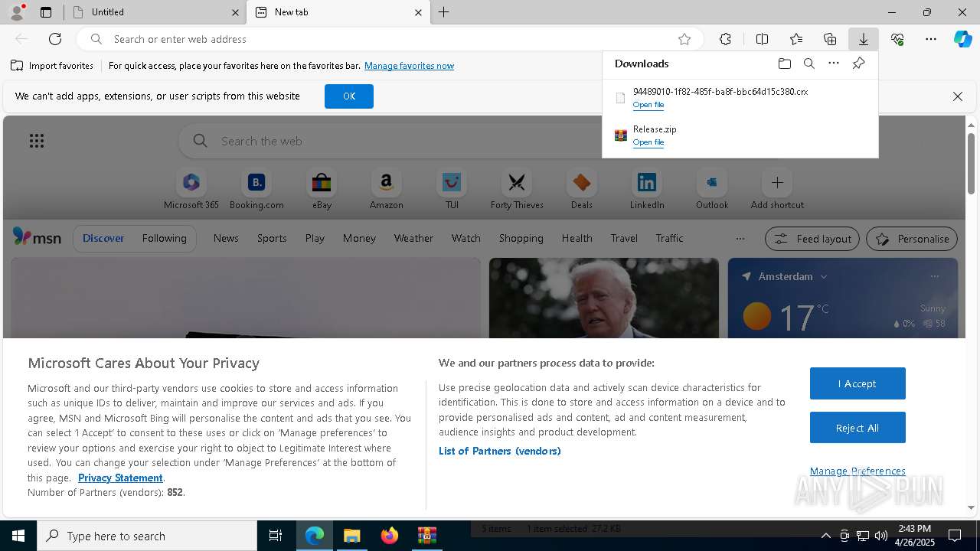Toggle the Downloads toolbar icon

coord(864,39)
